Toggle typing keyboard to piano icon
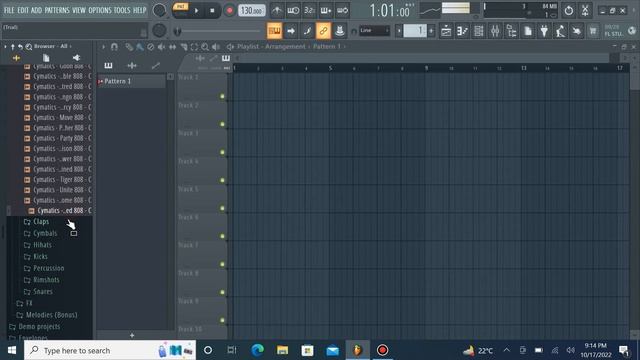Viewport: 640px width, 360px height. pos(274,31)
